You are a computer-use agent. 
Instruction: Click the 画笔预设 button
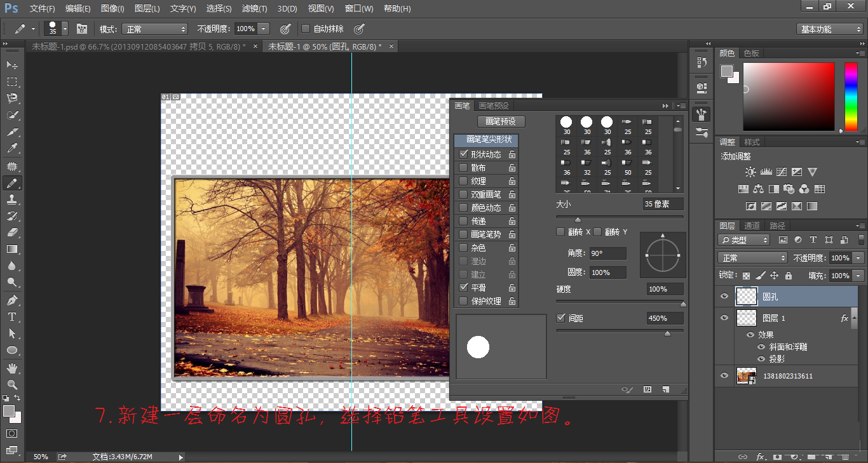click(501, 121)
